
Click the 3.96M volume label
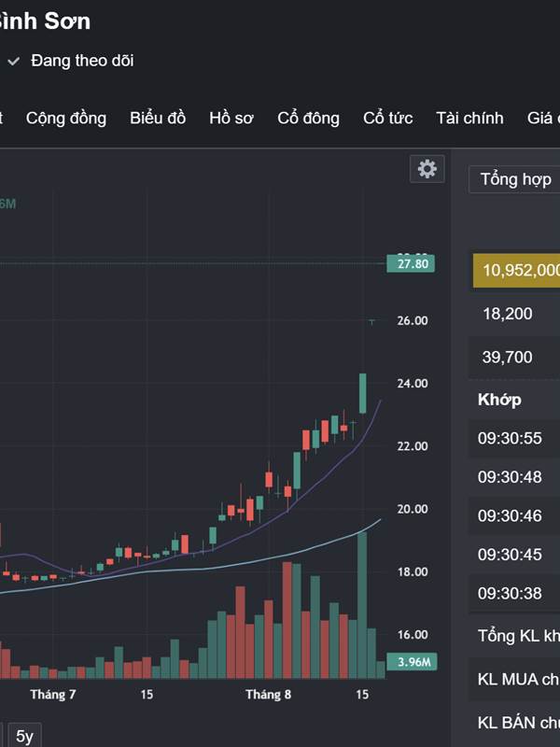412,662
